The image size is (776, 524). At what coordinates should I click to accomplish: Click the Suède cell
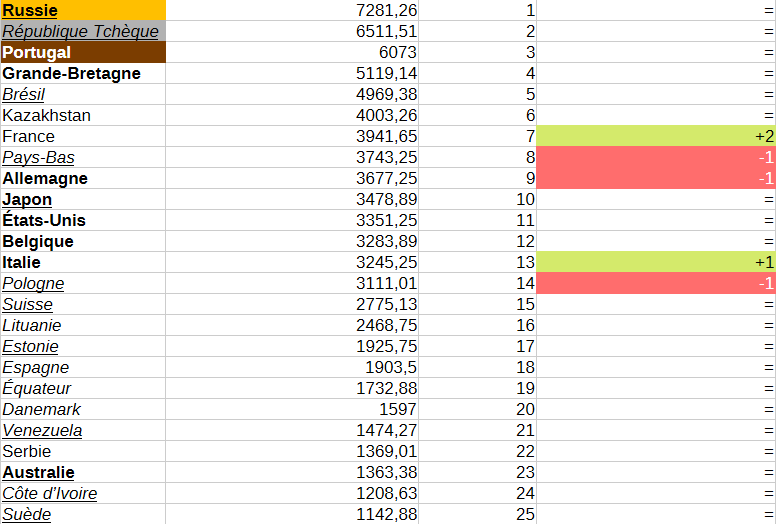point(83,514)
